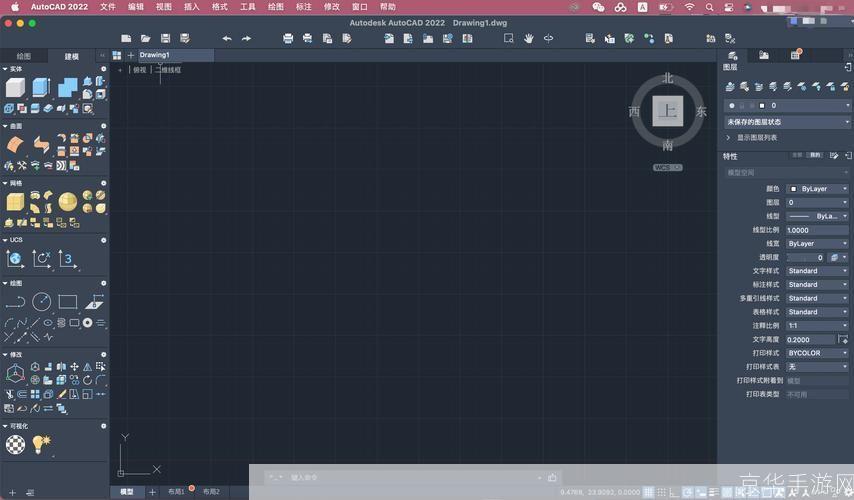Select the Mesh Box tool
Screen dimensions: 854x500
(x=15, y=202)
